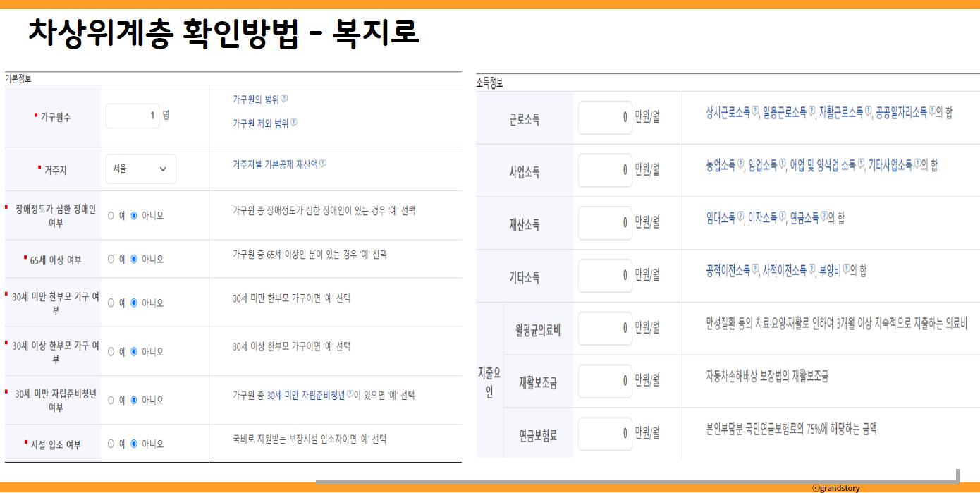
Task: Click the 지출요인 row group label
Action: click(x=489, y=382)
